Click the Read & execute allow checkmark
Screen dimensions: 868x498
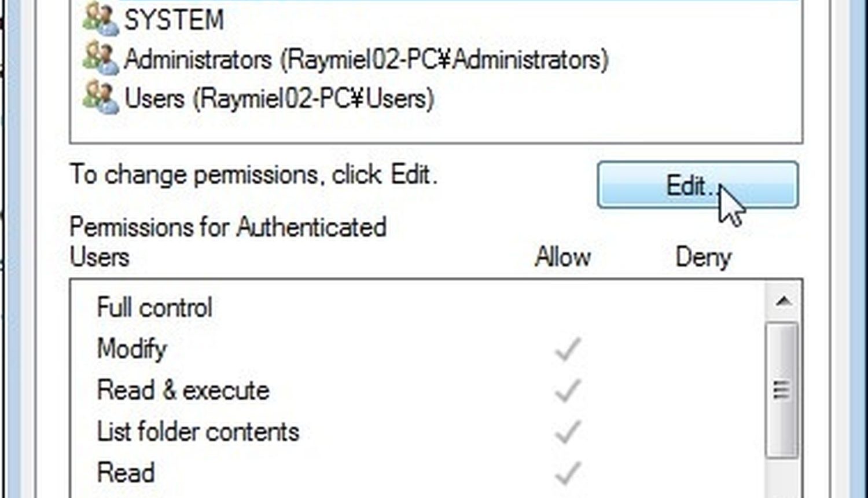coord(567,391)
